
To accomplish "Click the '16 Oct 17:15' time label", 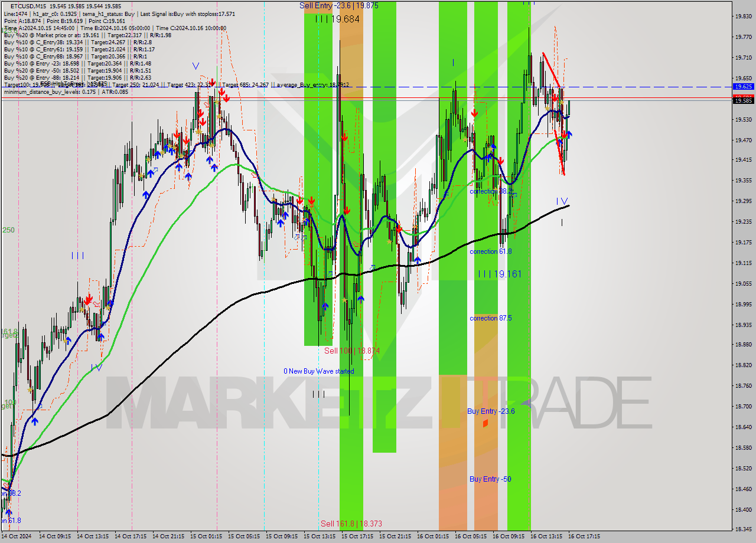I will [x=584, y=537].
